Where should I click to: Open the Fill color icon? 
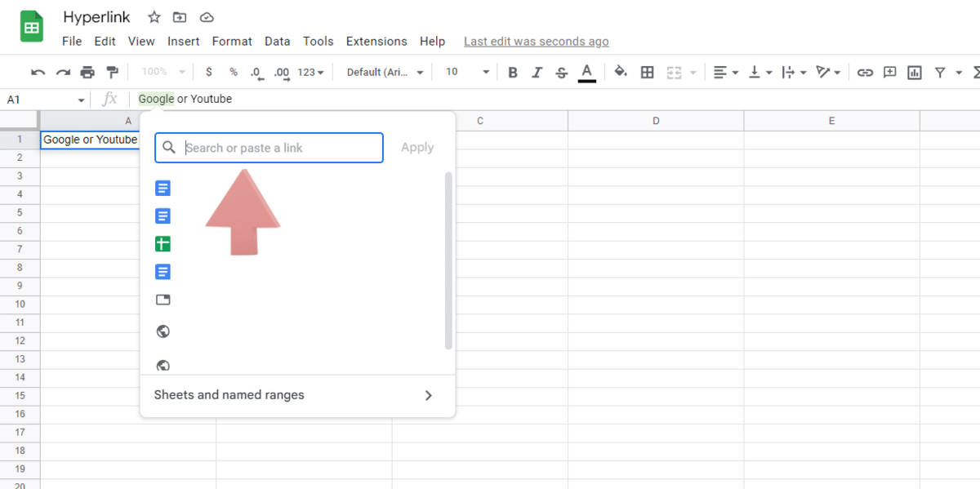[x=621, y=72]
